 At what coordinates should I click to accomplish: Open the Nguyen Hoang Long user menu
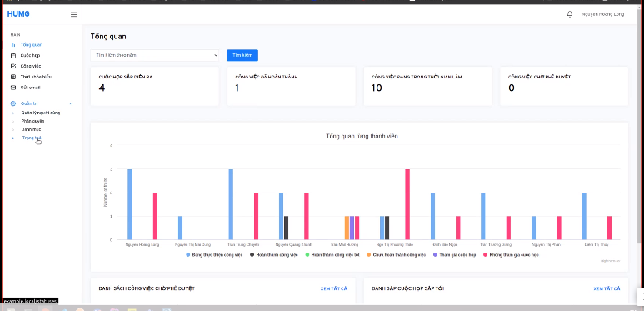point(602,14)
